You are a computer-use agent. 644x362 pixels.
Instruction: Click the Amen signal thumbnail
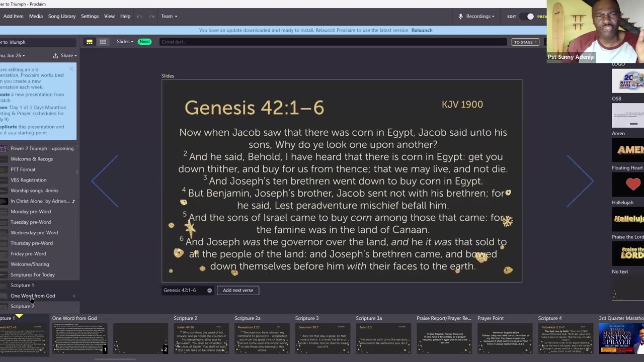pyautogui.click(x=628, y=149)
